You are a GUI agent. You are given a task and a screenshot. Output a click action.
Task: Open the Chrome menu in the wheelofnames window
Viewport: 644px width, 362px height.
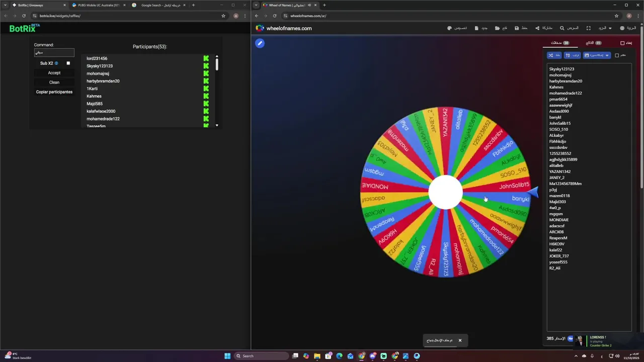[x=638, y=16]
